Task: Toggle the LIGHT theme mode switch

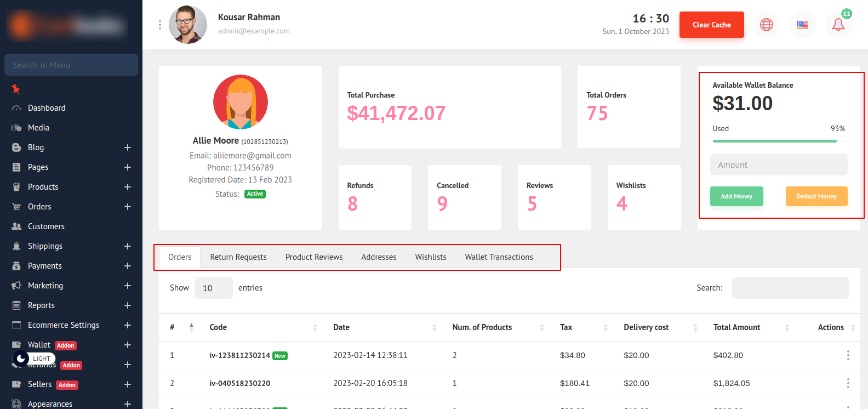Action: tap(33, 359)
